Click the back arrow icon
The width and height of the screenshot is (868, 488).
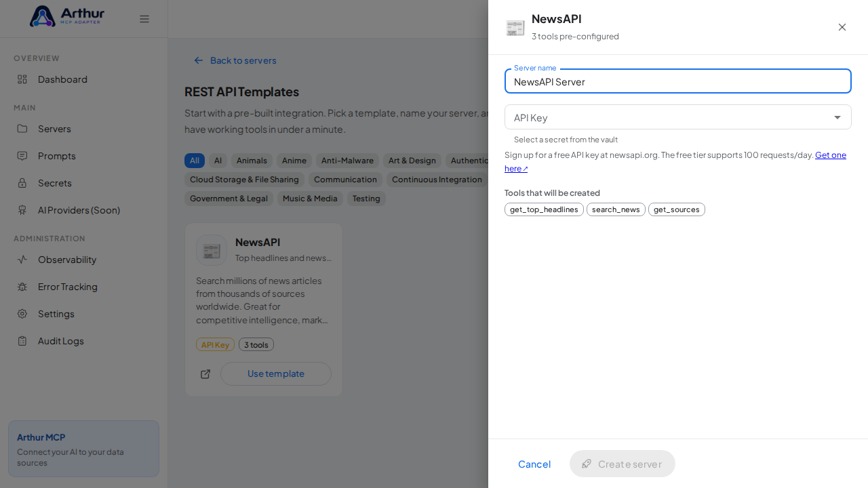point(199,60)
